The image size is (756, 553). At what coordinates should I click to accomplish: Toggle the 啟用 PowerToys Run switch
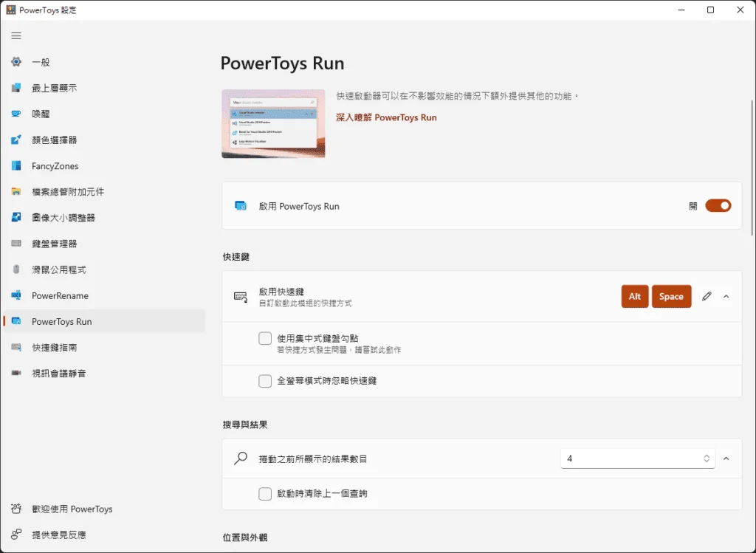[x=718, y=206]
